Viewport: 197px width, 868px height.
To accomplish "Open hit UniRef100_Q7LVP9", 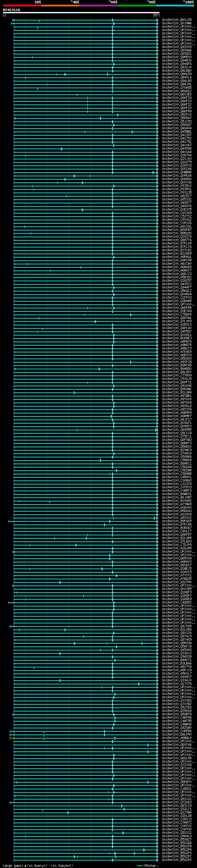I will point(177,321).
